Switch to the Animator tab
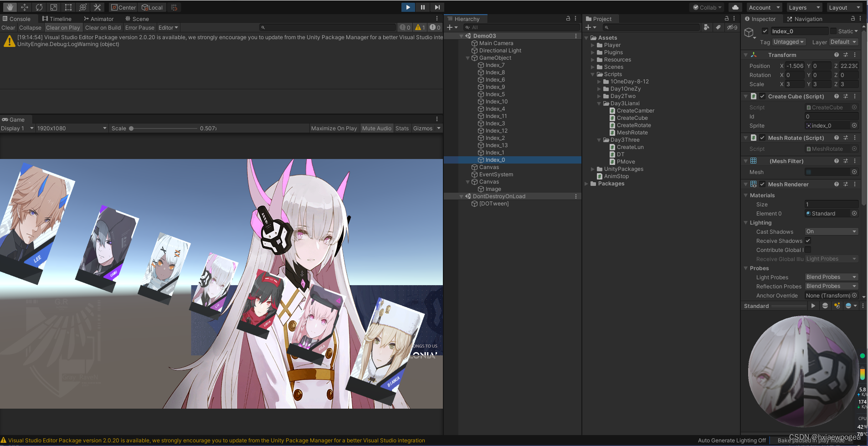Viewport: 868px width, 446px height. point(98,19)
